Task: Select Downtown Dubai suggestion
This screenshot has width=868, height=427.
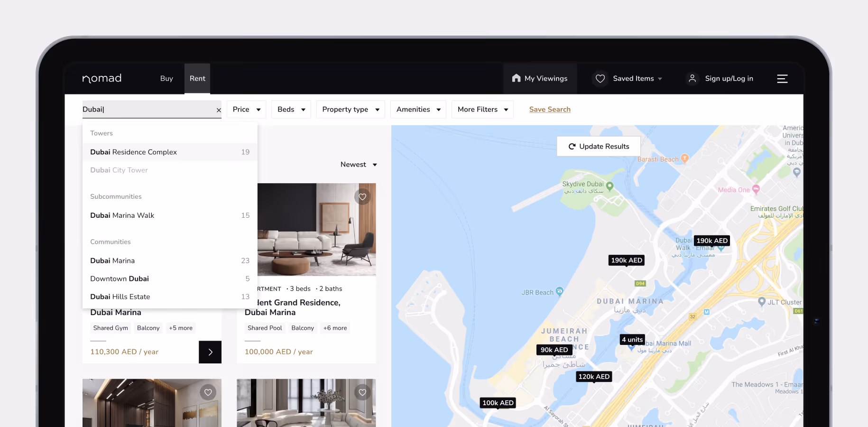Action: click(170, 279)
